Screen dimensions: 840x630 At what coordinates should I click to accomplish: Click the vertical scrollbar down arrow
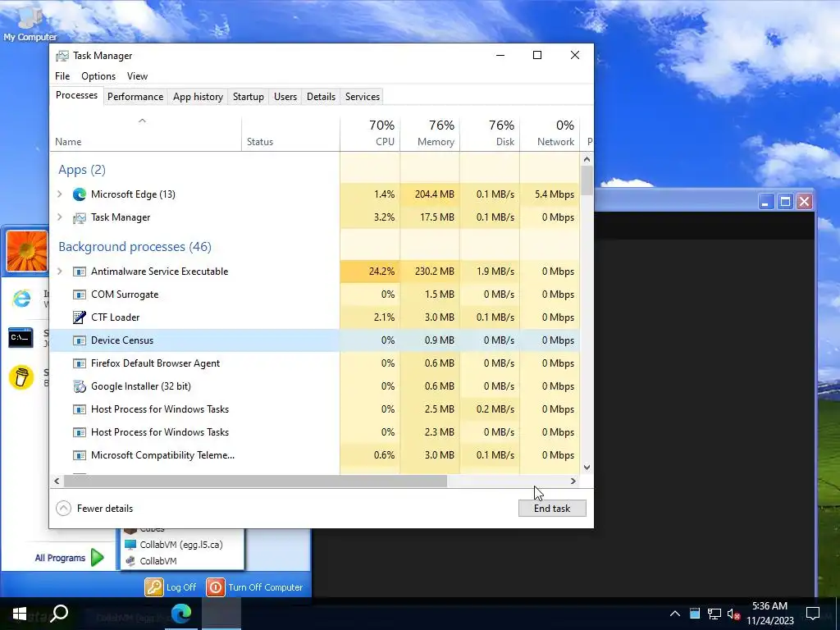click(x=587, y=467)
